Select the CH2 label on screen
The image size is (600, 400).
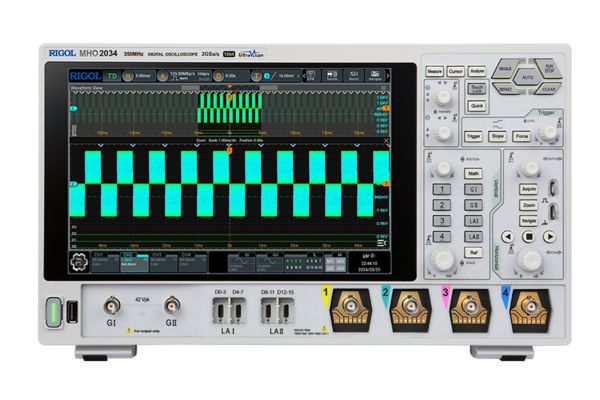(x=128, y=255)
